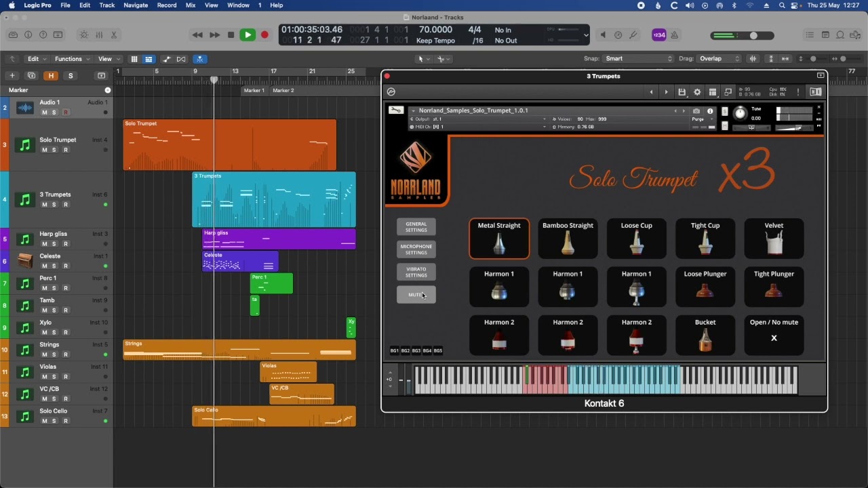Click the duplicate track button
868x488 pixels.
point(31,76)
